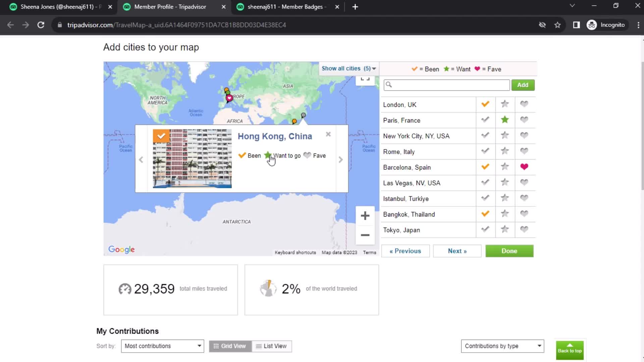
Task: Click the Fave heart icon for Istanbul
Action: (524, 198)
